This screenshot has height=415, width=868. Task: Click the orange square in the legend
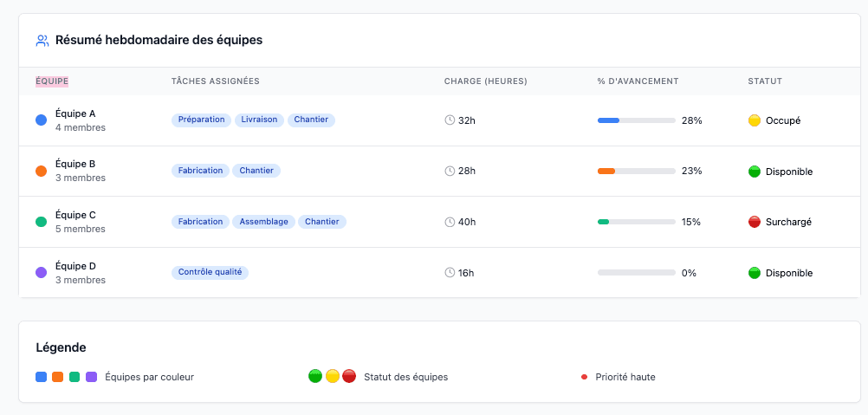point(58,377)
